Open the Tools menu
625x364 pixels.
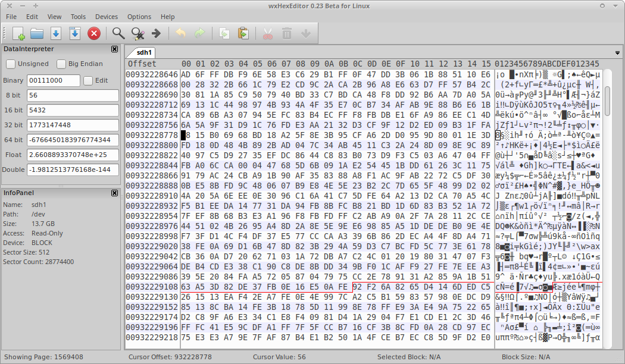[x=78, y=17]
